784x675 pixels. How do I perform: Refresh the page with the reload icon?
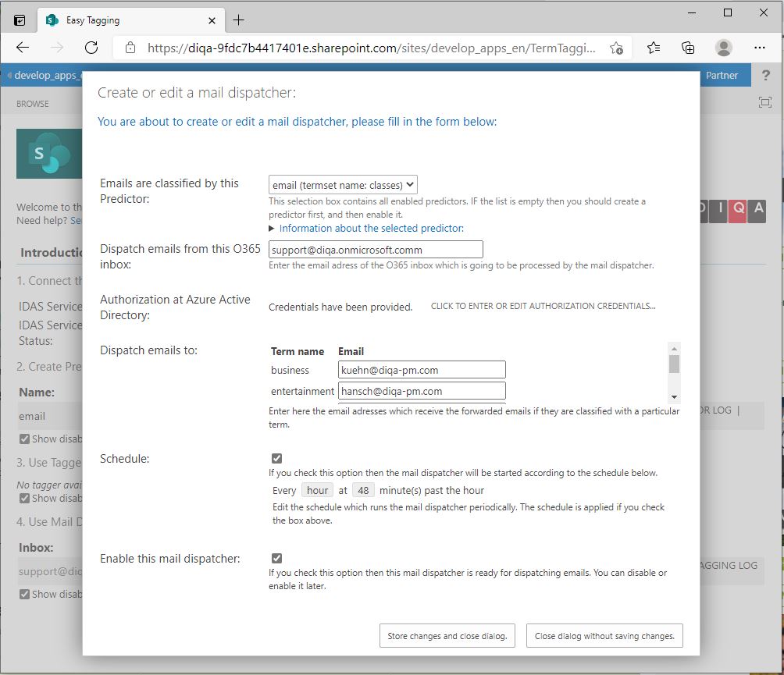[91, 48]
